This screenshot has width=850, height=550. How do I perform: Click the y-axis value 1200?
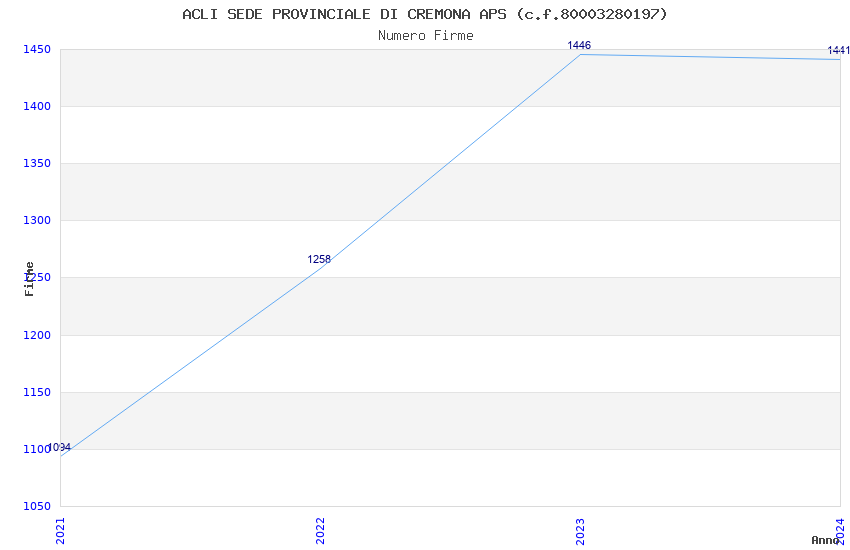(x=37, y=335)
